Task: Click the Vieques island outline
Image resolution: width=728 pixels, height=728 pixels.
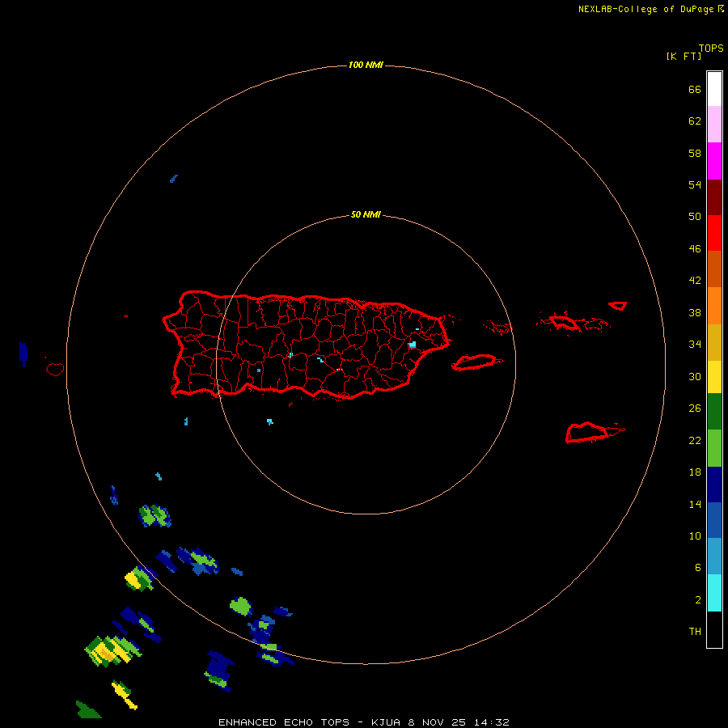Action: click(x=477, y=362)
